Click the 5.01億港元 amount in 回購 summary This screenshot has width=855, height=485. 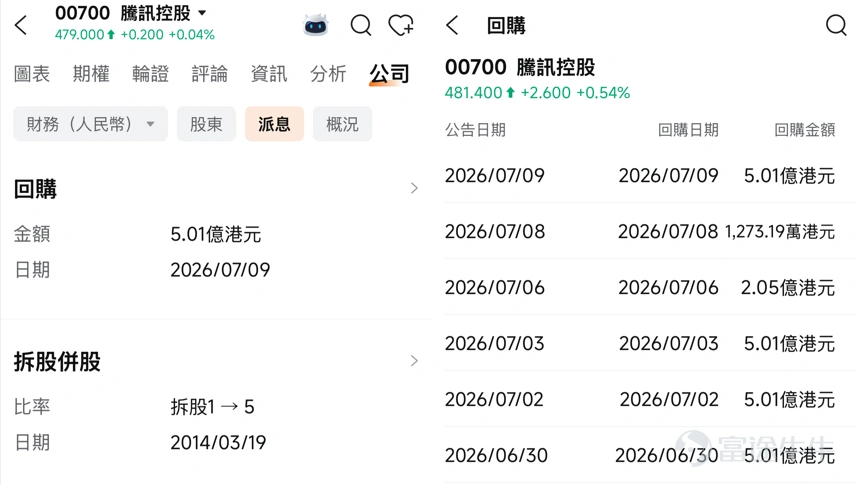[x=216, y=235]
